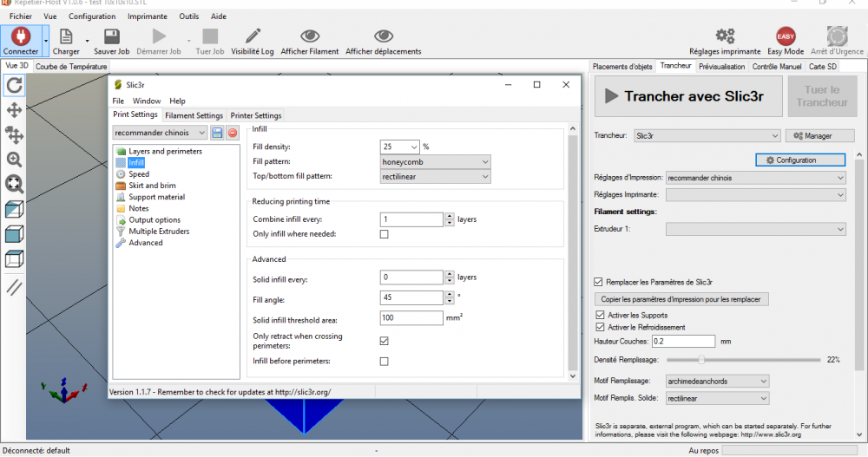Adjust the Densité Remplissage slider
This screenshot has width=868, height=457.
pos(701,360)
